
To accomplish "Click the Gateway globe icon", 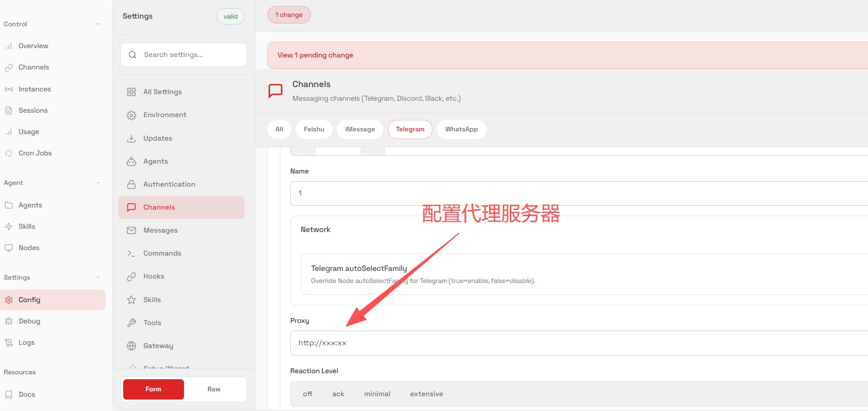I will pos(131,346).
